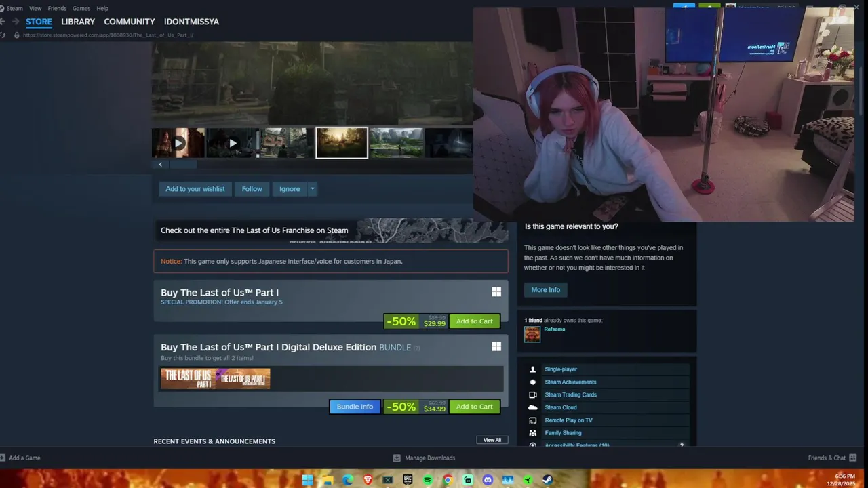
Task: Open the Rafsama friend name link
Action: (555, 329)
